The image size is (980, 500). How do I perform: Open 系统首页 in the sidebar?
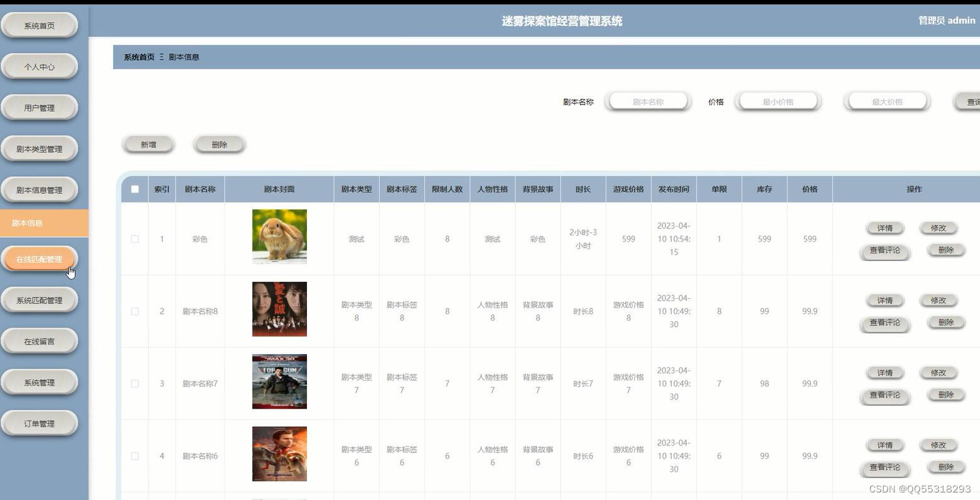pos(39,26)
